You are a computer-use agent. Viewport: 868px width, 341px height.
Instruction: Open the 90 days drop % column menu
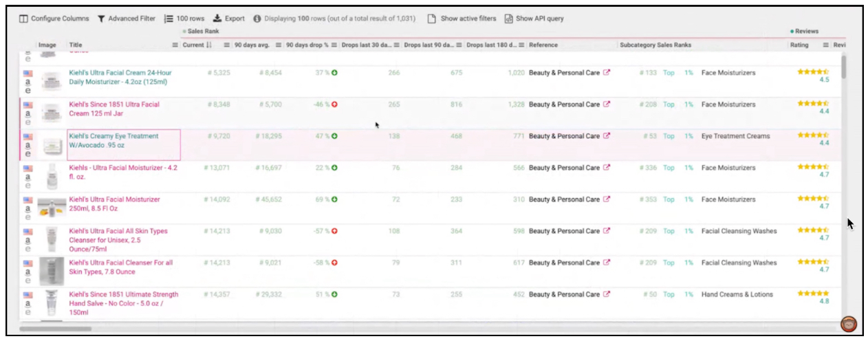[x=335, y=45]
